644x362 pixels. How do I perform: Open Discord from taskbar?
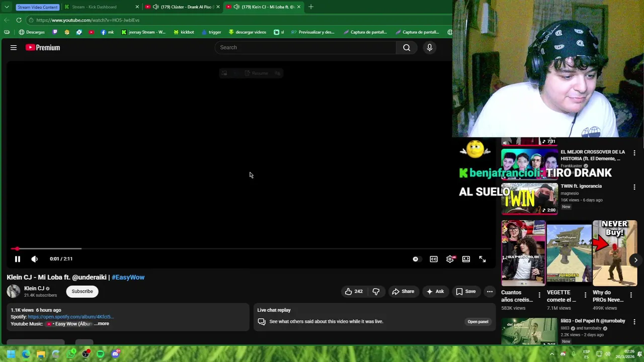tap(115, 354)
